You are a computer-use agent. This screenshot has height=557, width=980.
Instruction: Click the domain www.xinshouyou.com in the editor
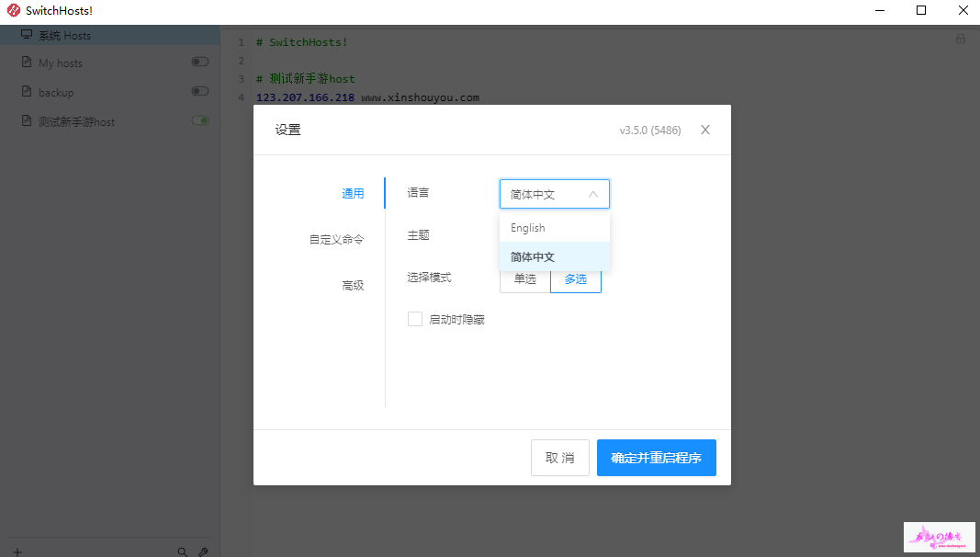tap(421, 97)
